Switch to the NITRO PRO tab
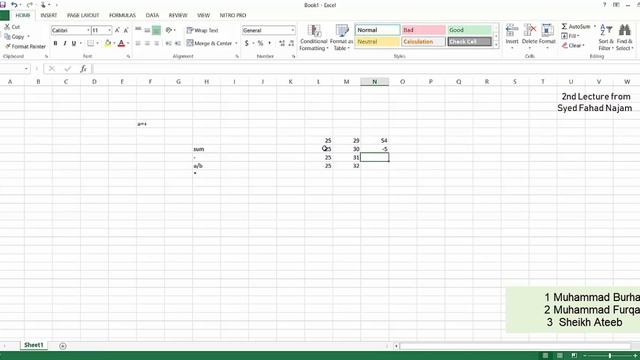This screenshot has width=640, height=360. (x=233, y=15)
